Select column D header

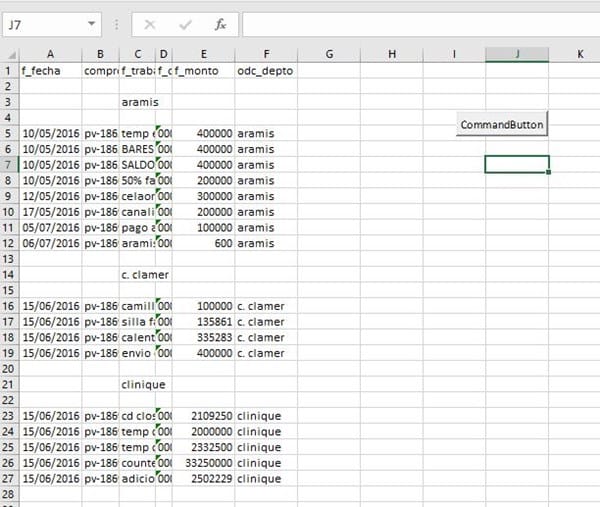pos(164,55)
